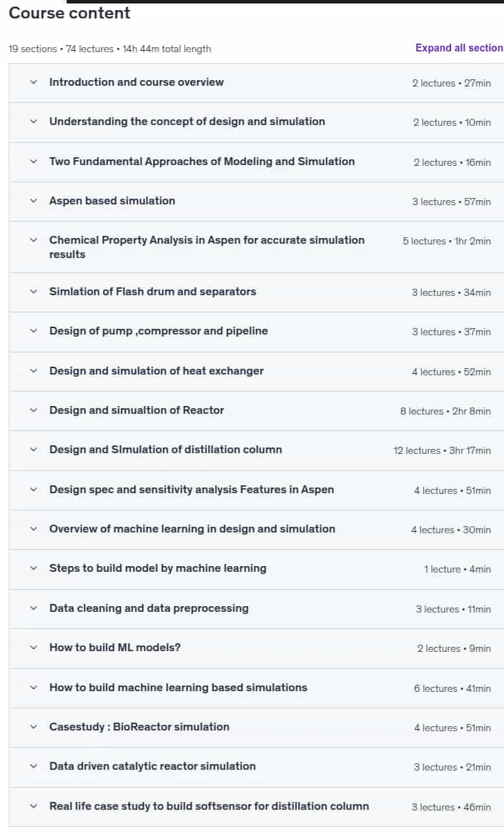
Task: Expand chevron for distillation column design section
Action: coord(34,450)
